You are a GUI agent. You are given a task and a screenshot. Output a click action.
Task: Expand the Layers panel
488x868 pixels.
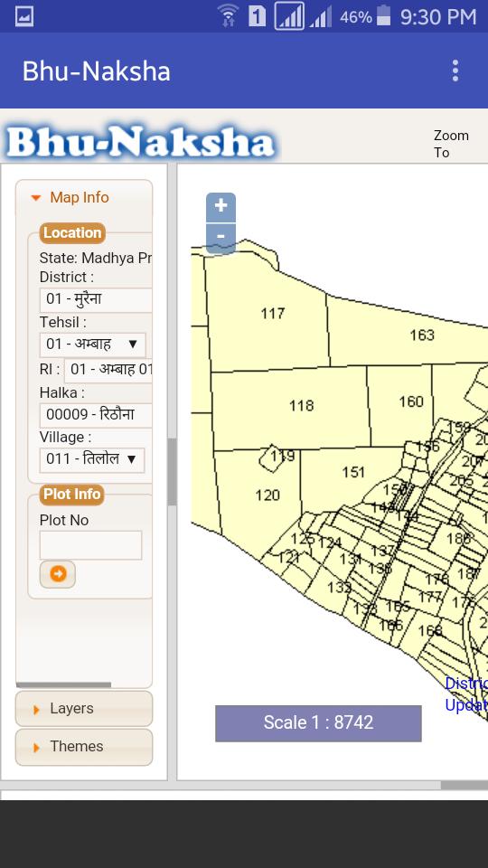84,709
